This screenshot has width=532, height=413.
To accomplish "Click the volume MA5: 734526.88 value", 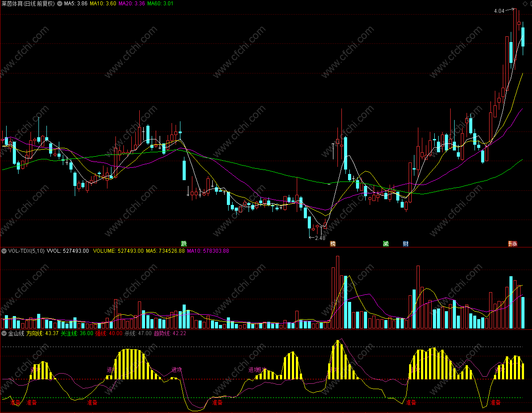I will [165, 251].
